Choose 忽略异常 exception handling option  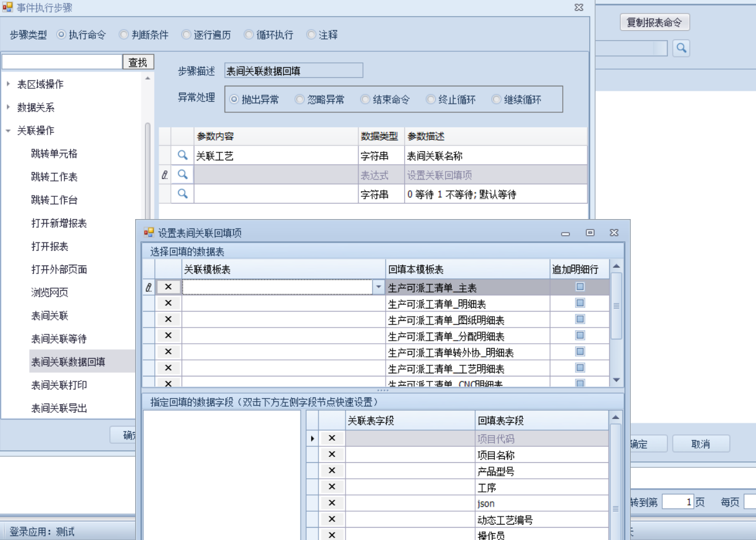tap(300, 99)
